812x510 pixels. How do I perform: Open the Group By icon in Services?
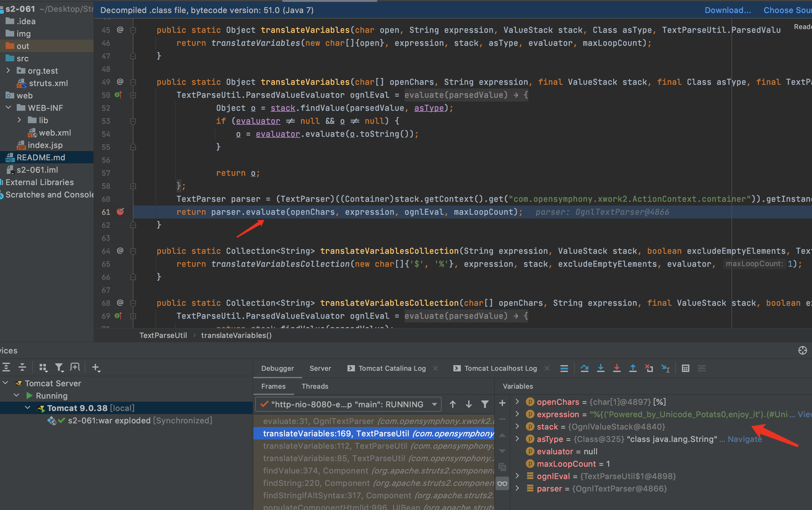43,367
